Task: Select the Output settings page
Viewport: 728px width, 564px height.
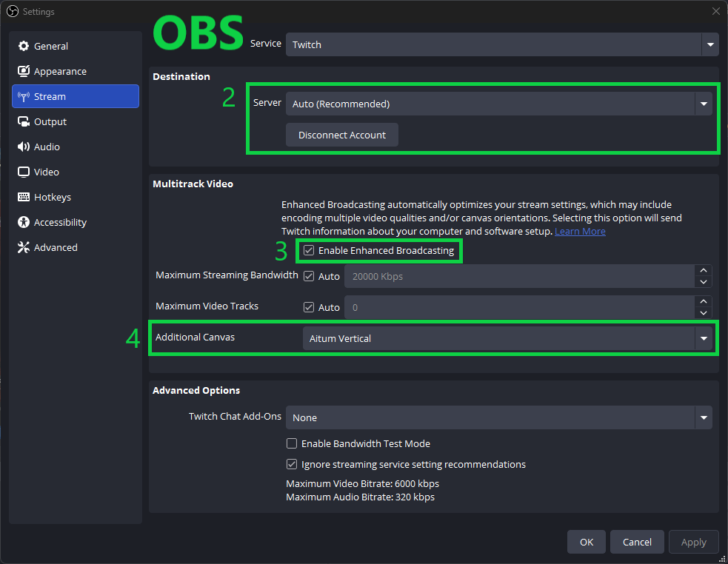Action: [76, 121]
